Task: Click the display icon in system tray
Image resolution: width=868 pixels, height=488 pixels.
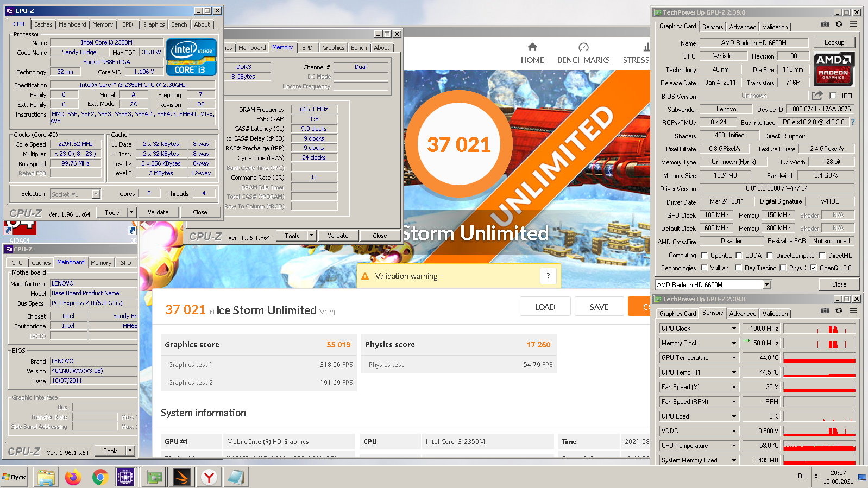Action: [x=862, y=478]
